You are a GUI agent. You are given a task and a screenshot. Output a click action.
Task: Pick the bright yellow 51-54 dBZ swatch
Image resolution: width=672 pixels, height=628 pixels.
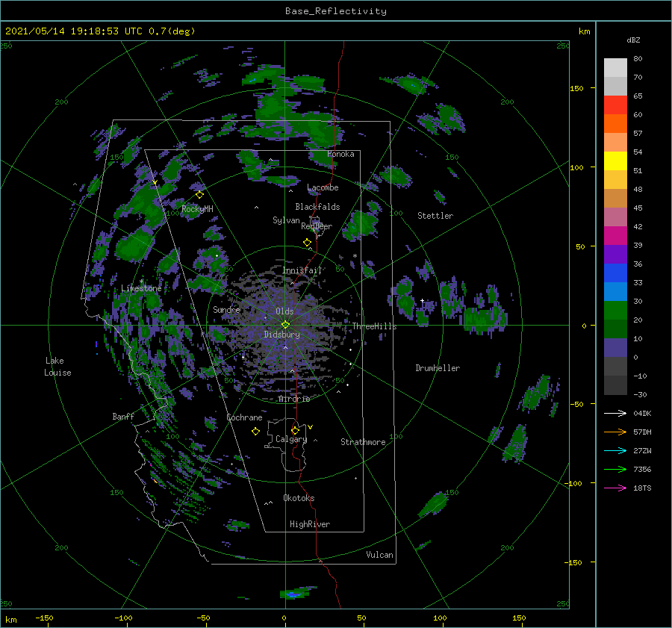(615, 161)
